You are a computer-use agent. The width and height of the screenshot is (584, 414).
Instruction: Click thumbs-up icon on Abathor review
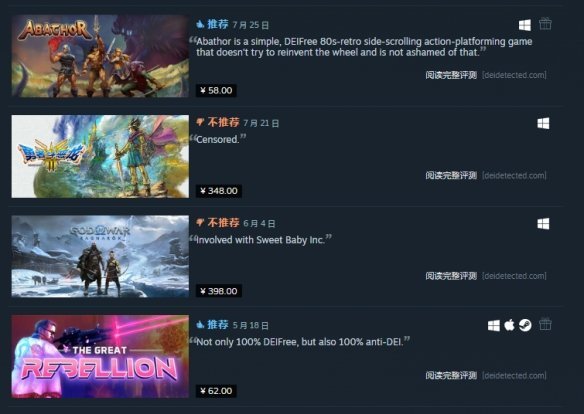[200, 25]
